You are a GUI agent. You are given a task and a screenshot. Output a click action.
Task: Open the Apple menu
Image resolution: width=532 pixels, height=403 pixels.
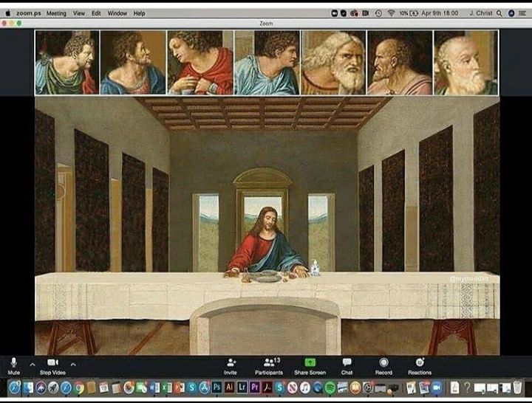8,13
